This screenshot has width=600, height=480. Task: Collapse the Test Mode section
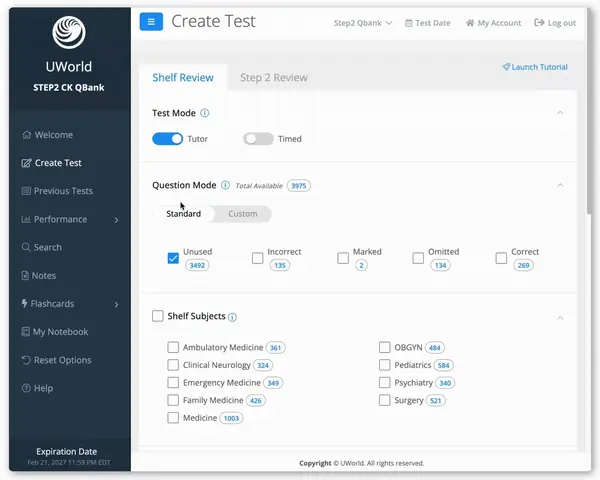[560, 113]
